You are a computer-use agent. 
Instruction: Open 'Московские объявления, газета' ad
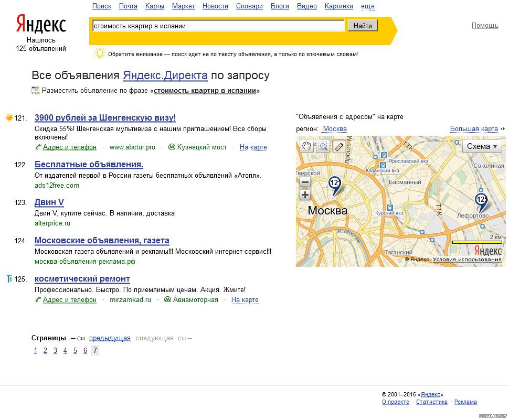[102, 240]
